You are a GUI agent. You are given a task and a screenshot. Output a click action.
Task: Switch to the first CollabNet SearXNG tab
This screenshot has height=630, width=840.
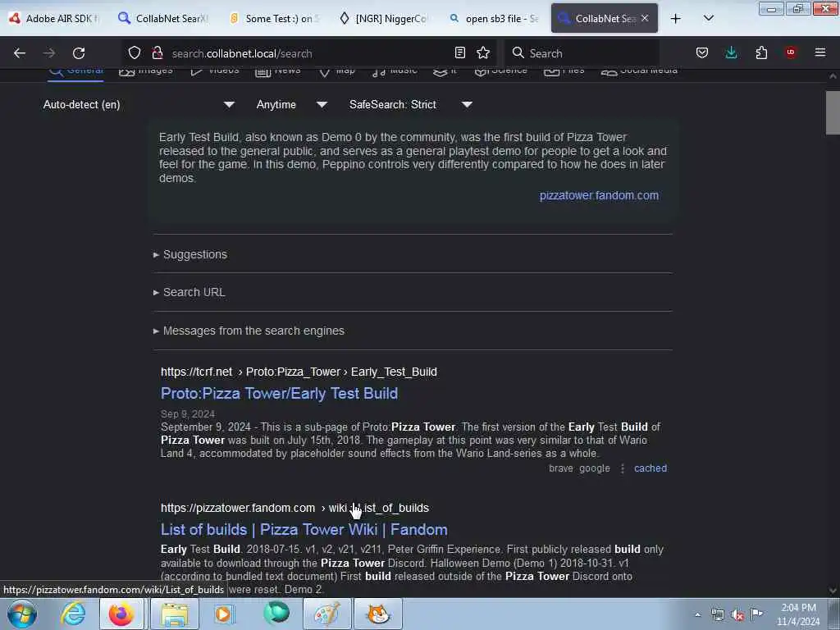coord(163,18)
